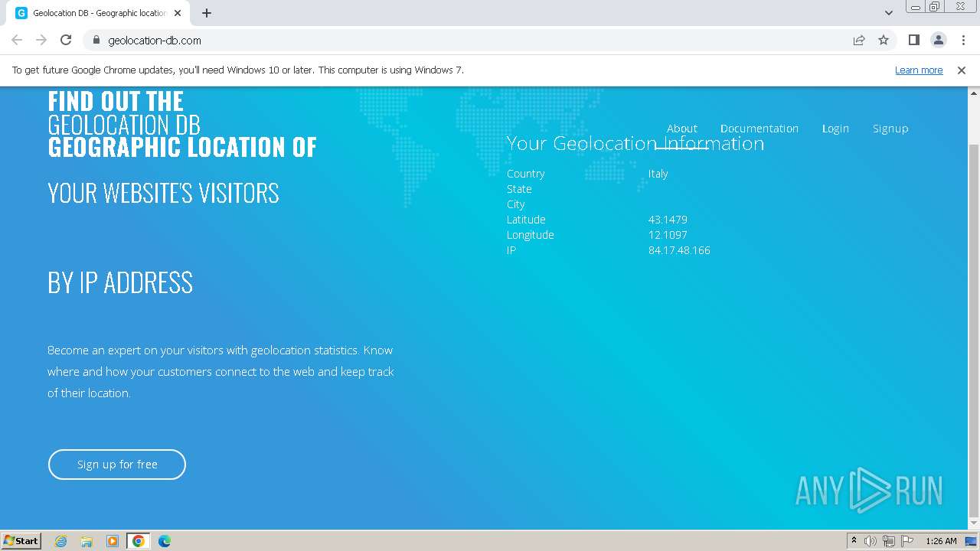Expand the tab search dropdown arrow

[888, 13]
